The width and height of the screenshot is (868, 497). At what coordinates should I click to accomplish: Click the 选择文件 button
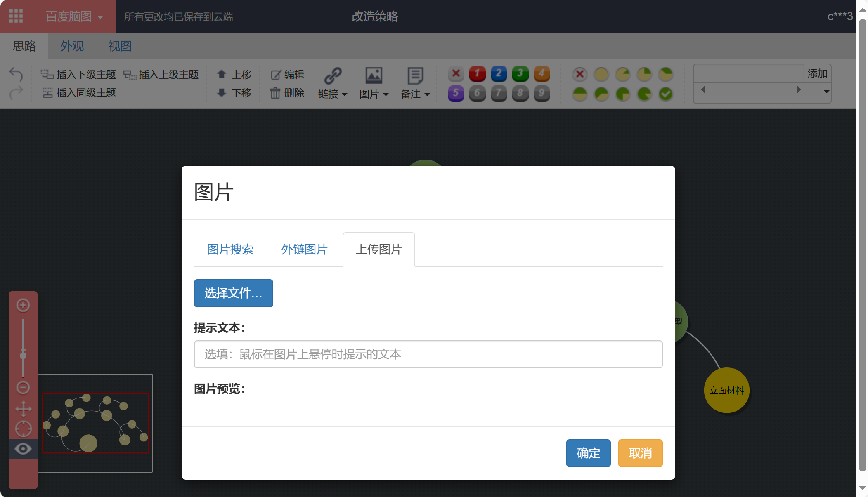(x=233, y=293)
